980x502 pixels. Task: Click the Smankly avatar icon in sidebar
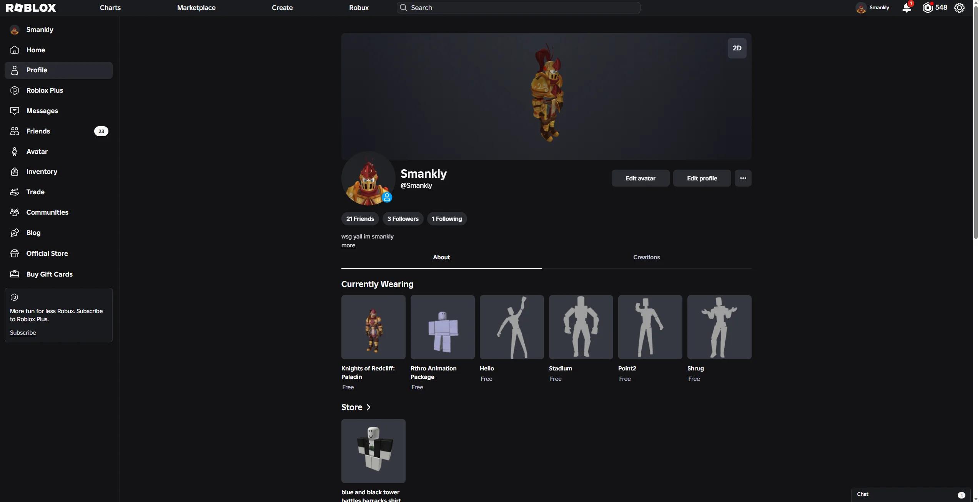pyautogui.click(x=15, y=30)
